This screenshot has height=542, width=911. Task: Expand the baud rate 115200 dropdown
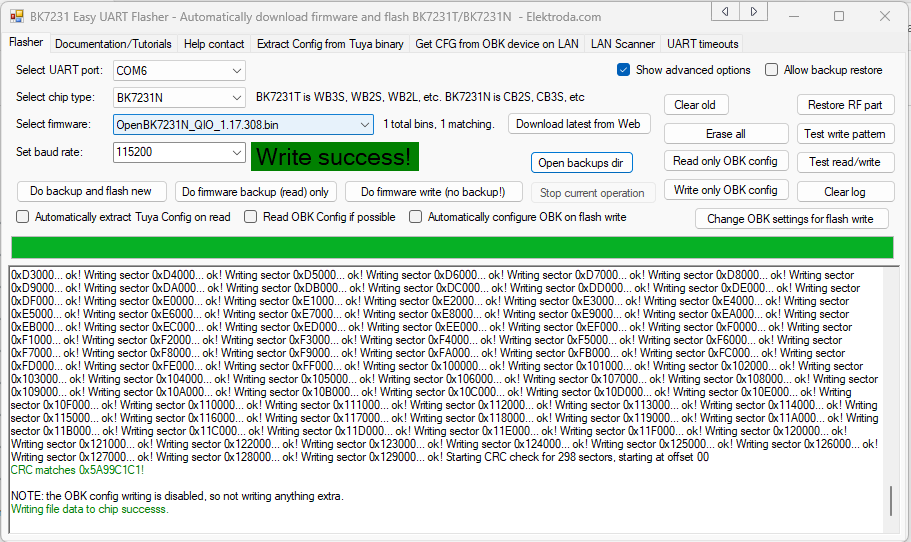coord(236,152)
